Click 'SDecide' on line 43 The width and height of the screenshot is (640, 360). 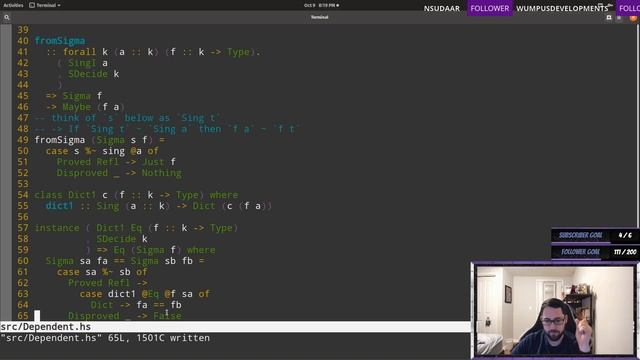(x=88, y=74)
